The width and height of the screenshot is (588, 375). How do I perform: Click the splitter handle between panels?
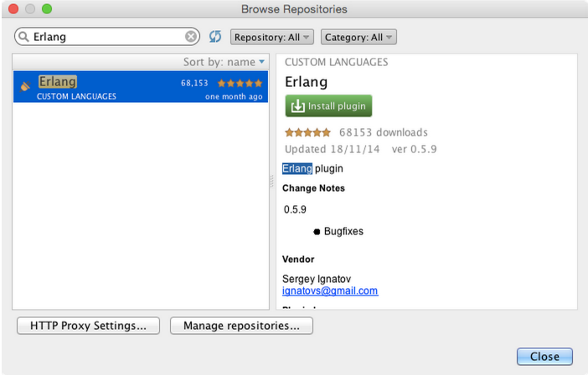click(x=272, y=182)
